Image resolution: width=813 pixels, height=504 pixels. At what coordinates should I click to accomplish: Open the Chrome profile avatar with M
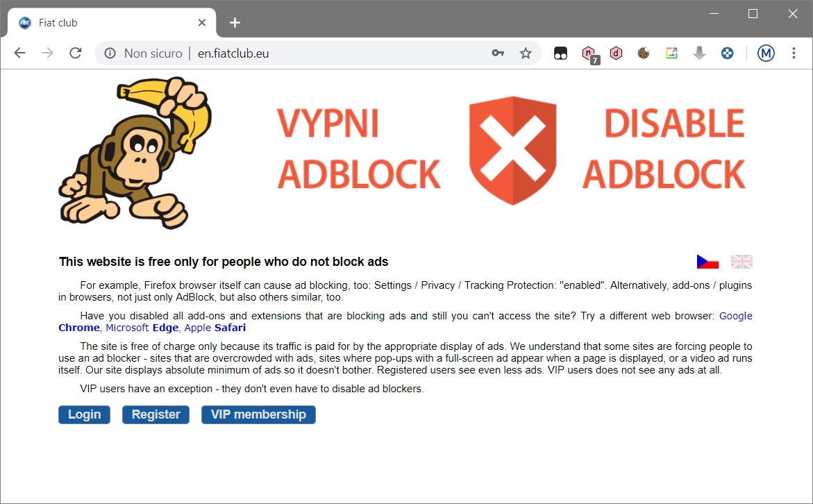(x=766, y=53)
